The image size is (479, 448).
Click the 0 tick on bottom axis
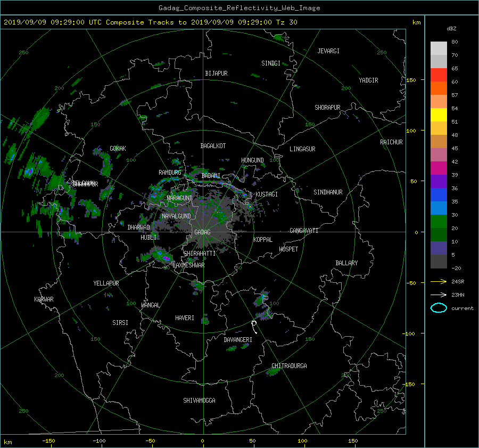(202, 441)
